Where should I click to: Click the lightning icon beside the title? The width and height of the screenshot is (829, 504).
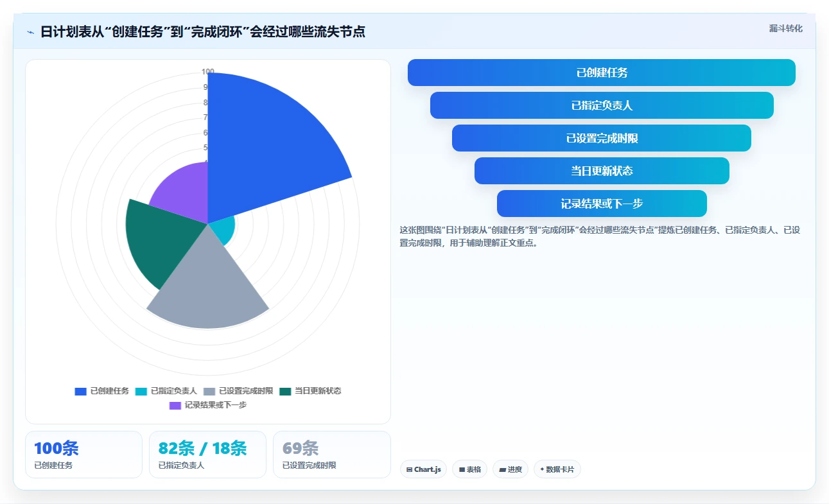pos(31,32)
